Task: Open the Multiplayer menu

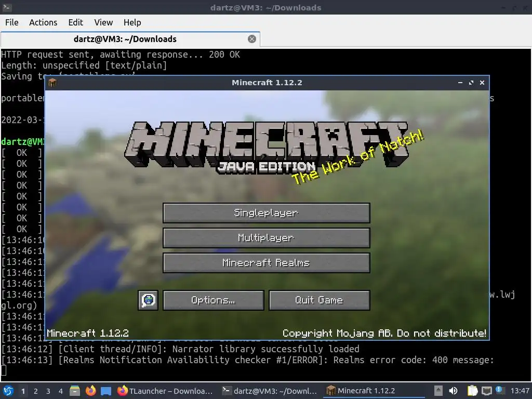Action: [x=267, y=238]
